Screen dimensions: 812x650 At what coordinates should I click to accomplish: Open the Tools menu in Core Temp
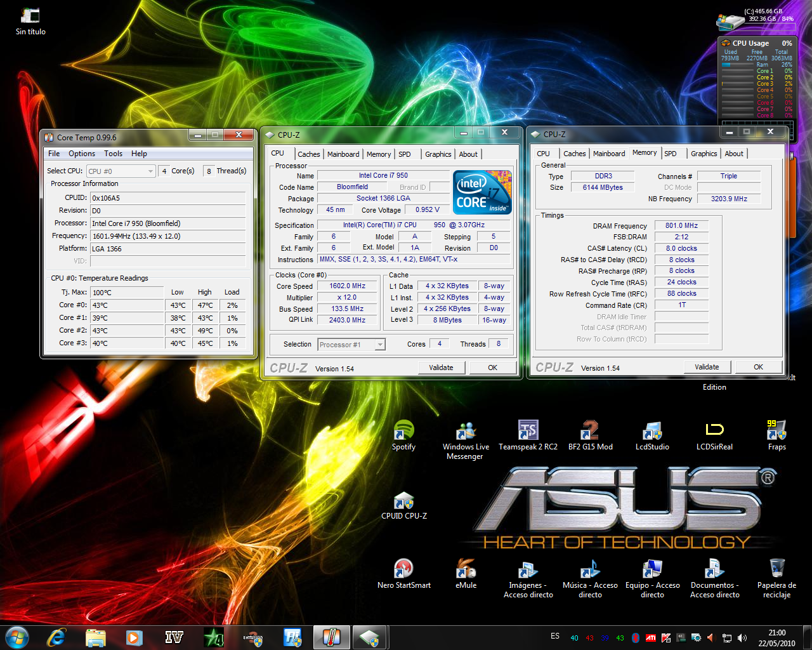point(113,154)
